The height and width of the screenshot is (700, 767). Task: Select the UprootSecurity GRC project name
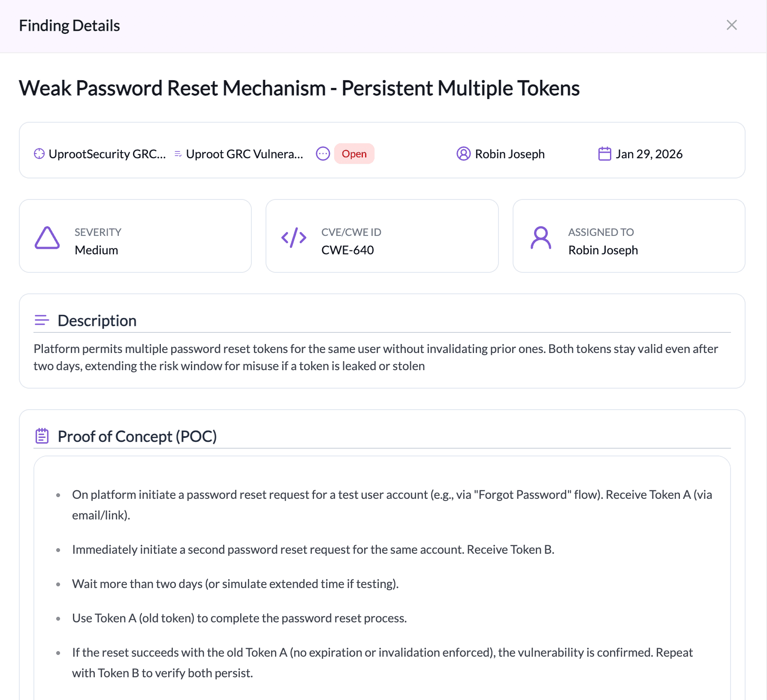[x=107, y=154]
